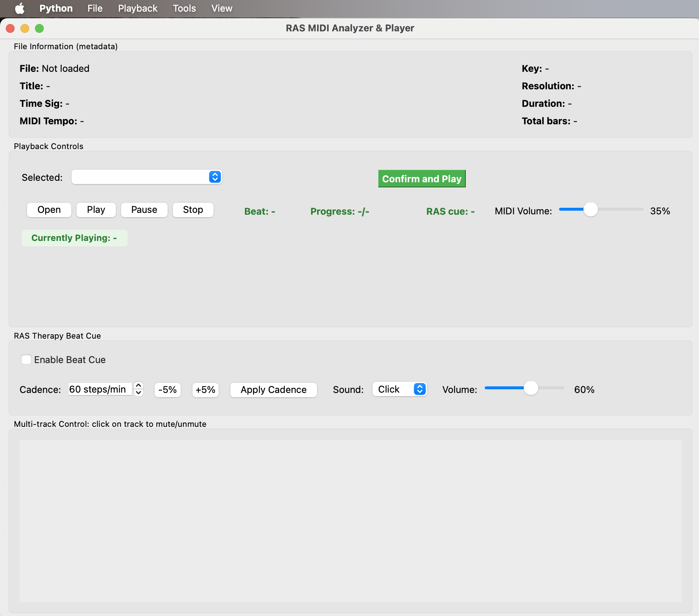This screenshot has height=616, width=699.
Task: Start playback with the Play button
Action: pyautogui.click(x=96, y=210)
